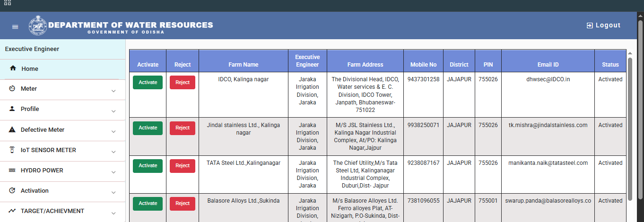The width and height of the screenshot is (644, 222).
Task: Activate the Balasore Alloys Ltd. farm
Action: point(148,204)
